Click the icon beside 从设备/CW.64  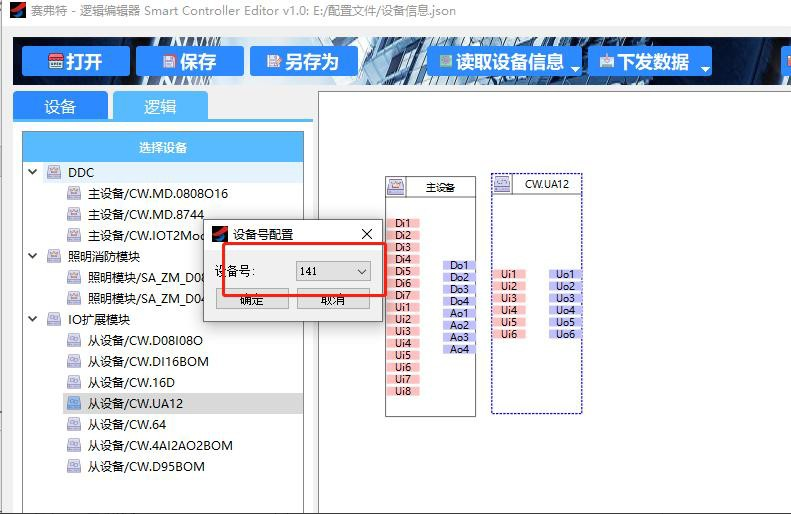point(74,425)
